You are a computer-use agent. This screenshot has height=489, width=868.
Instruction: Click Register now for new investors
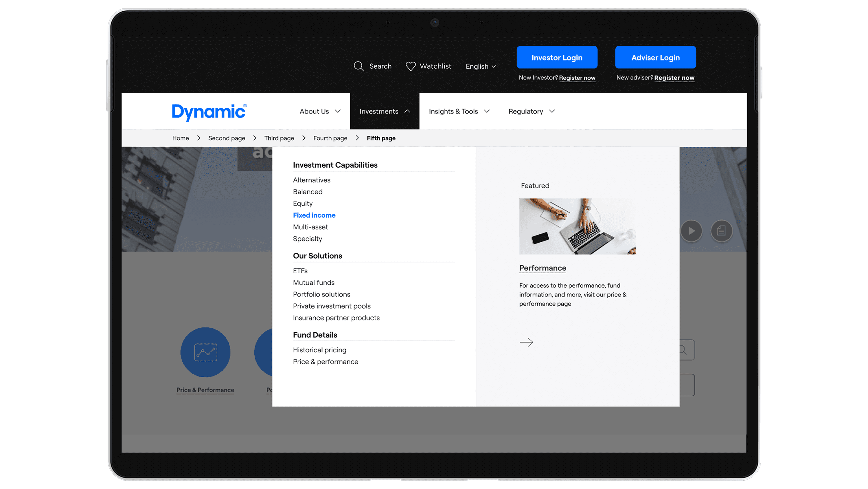pos(577,78)
